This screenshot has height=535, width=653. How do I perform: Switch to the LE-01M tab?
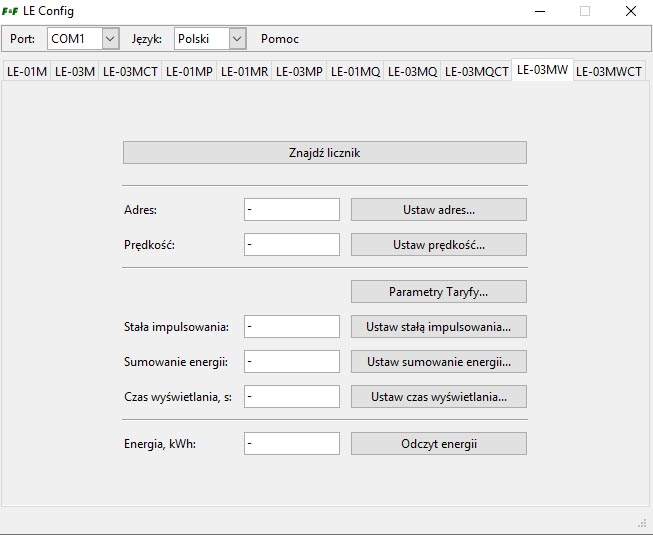pos(27,72)
